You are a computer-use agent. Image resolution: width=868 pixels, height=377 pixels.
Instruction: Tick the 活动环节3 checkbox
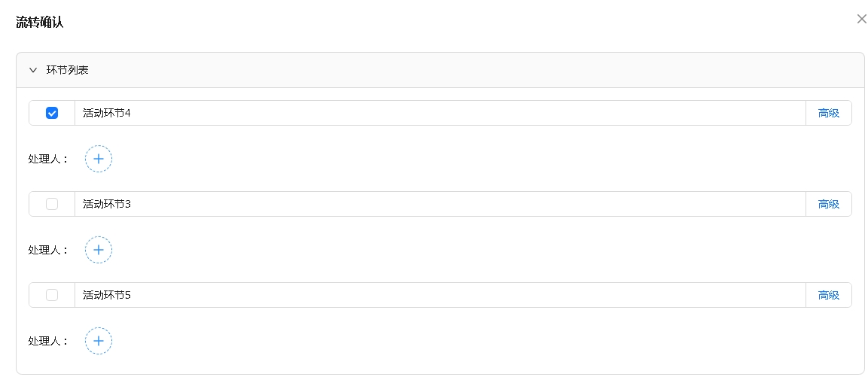point(52,204)
